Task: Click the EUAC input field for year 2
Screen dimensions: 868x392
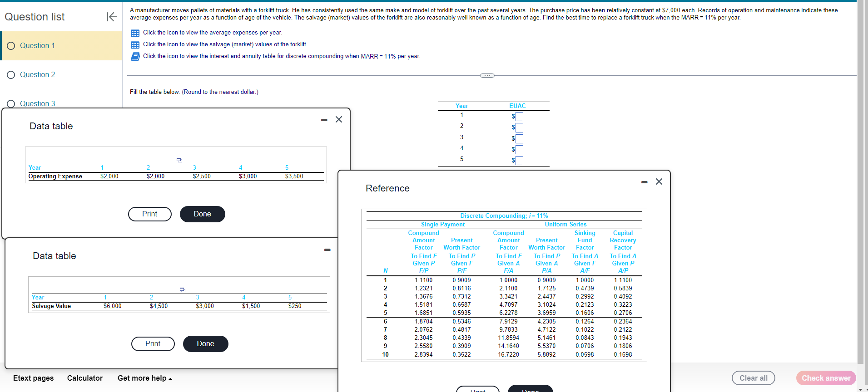Action: [x=520, y=127]
